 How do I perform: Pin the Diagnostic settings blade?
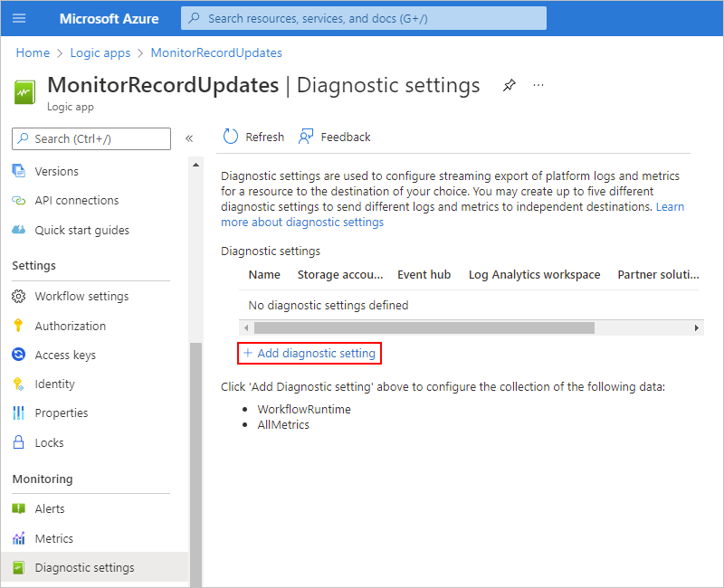click(x=509, y=85)
